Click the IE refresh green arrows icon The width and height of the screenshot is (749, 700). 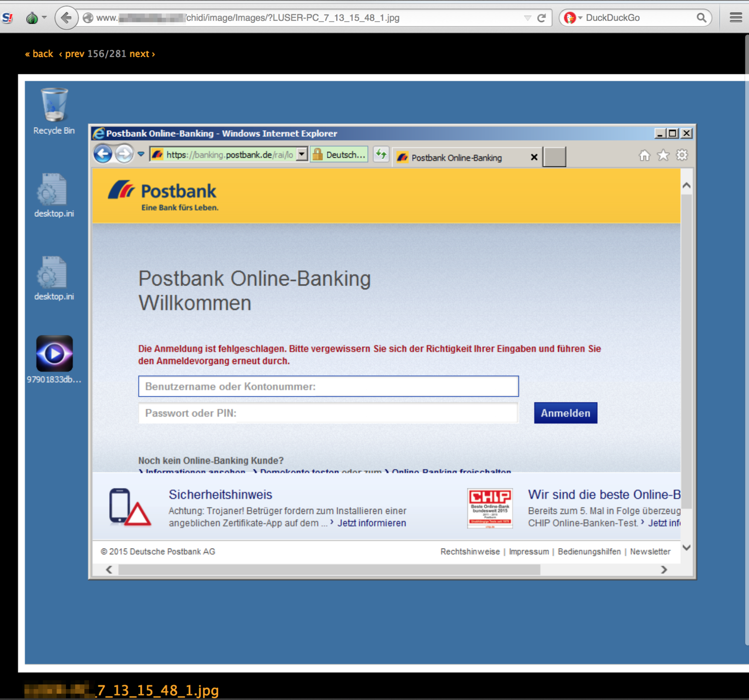381,155
